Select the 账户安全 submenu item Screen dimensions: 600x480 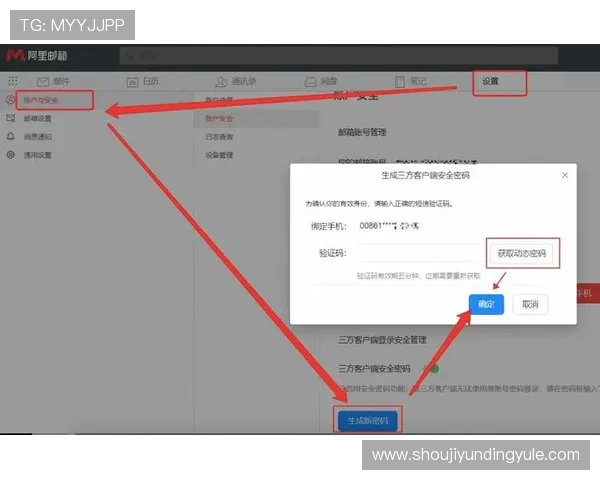pyautogui.click(x=219, y=118)
